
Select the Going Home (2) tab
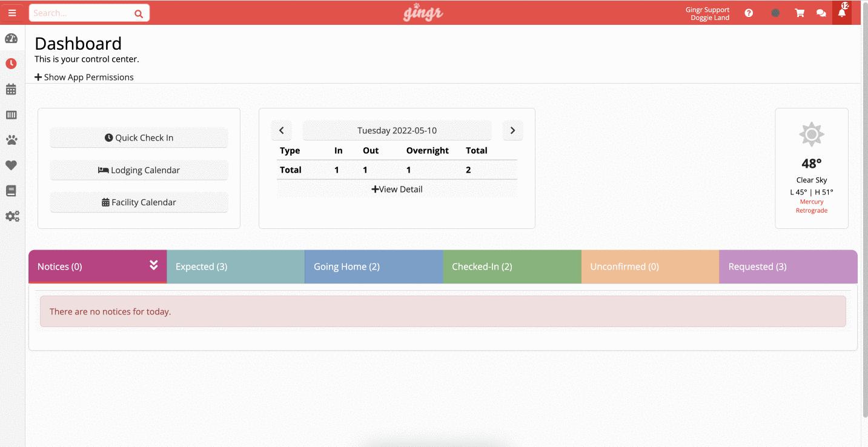[x=374, y=267]
